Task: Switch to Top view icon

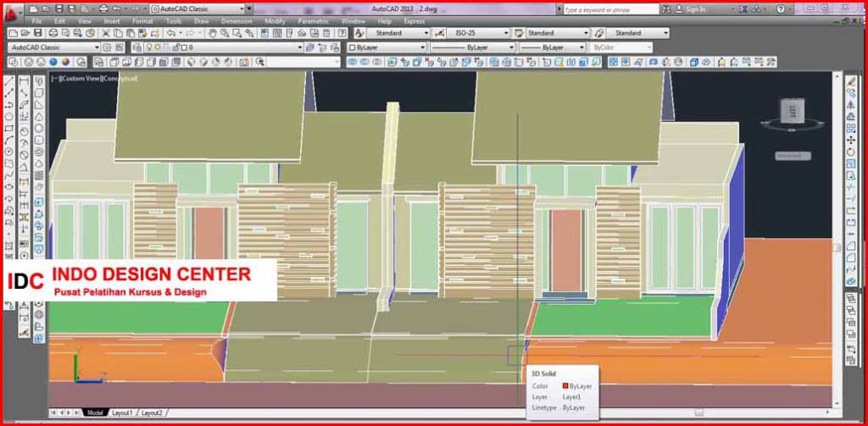Action: [113, 62]
